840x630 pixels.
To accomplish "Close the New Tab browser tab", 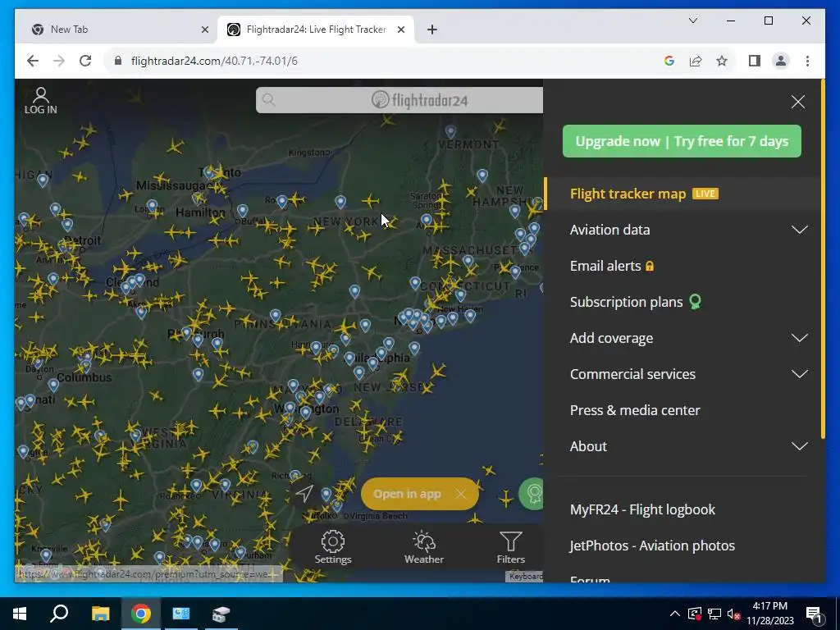I will coord(204,30).
